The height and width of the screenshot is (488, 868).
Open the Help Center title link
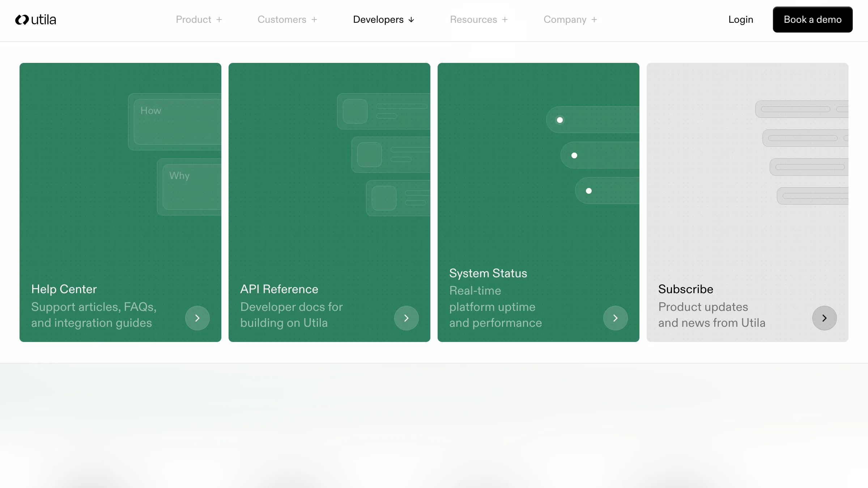(64, 289)
